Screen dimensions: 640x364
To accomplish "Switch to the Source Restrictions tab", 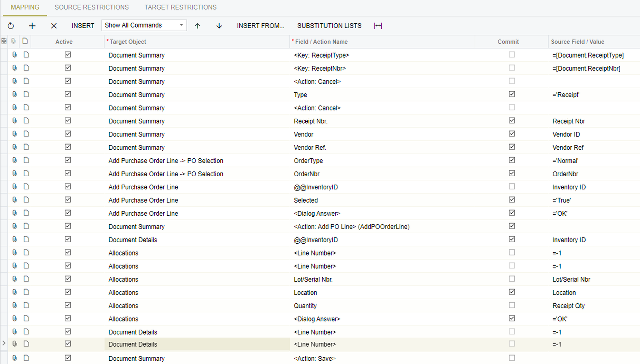I will pyautogui.click(x=91, y=7).
